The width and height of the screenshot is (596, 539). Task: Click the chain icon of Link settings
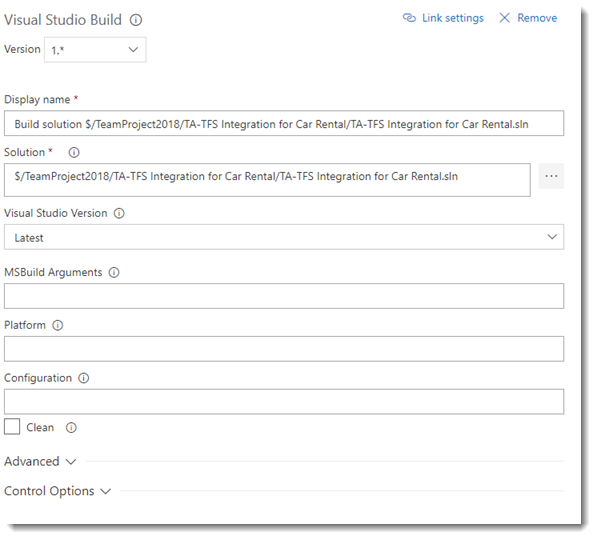409,18
